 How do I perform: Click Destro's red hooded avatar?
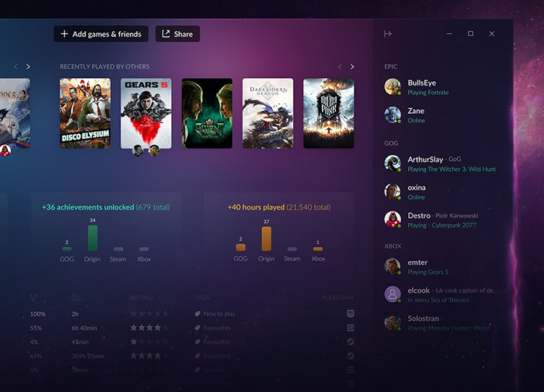tap(392, 220)
